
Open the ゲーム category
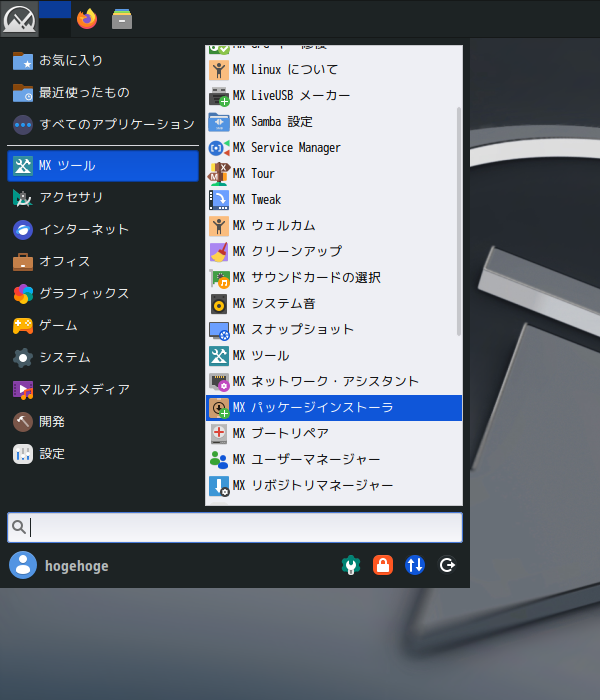click(103, 325)
